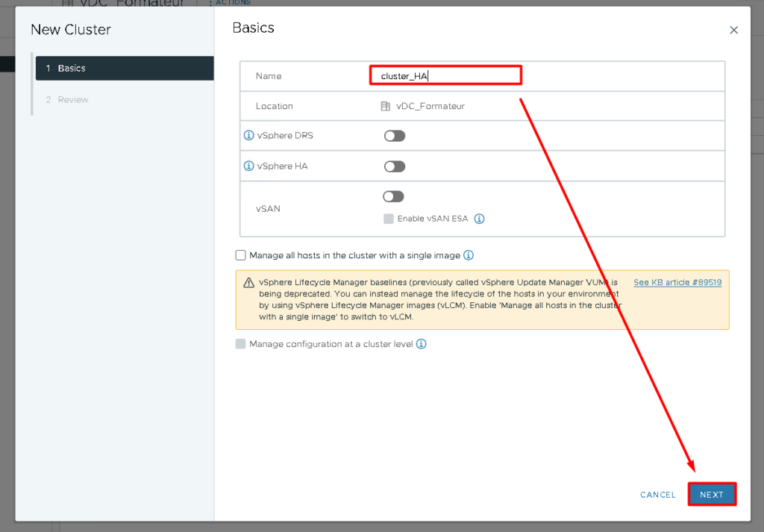Enable the vSphere DRS toggle
The image size is (764, 532).
[395, 135]
